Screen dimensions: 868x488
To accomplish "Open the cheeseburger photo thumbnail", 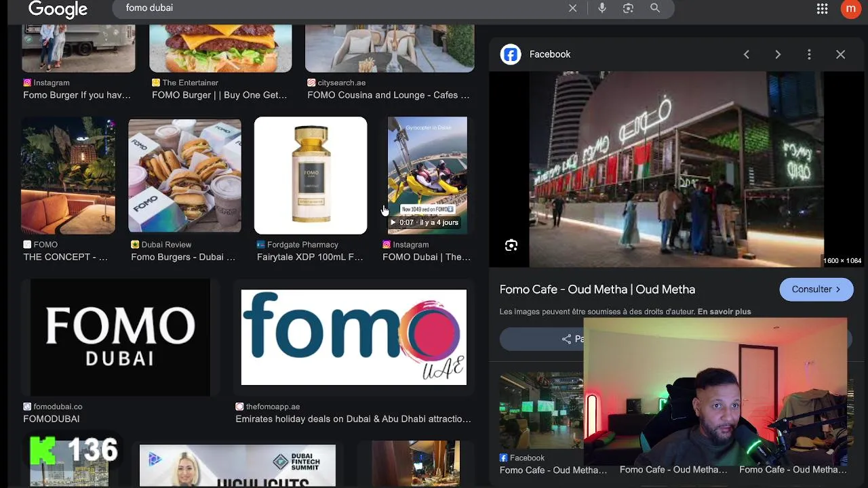I will tap(220, 48).
